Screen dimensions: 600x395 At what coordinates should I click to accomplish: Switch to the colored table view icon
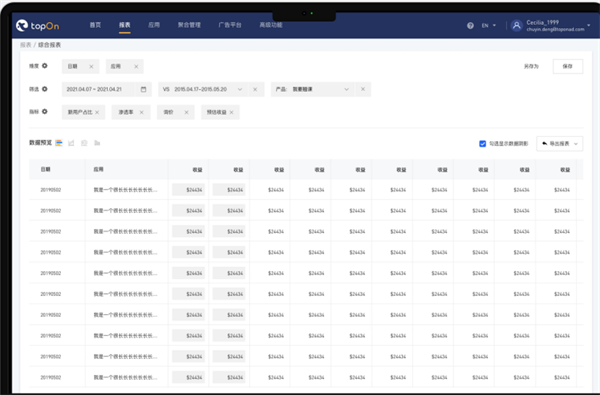59,143
